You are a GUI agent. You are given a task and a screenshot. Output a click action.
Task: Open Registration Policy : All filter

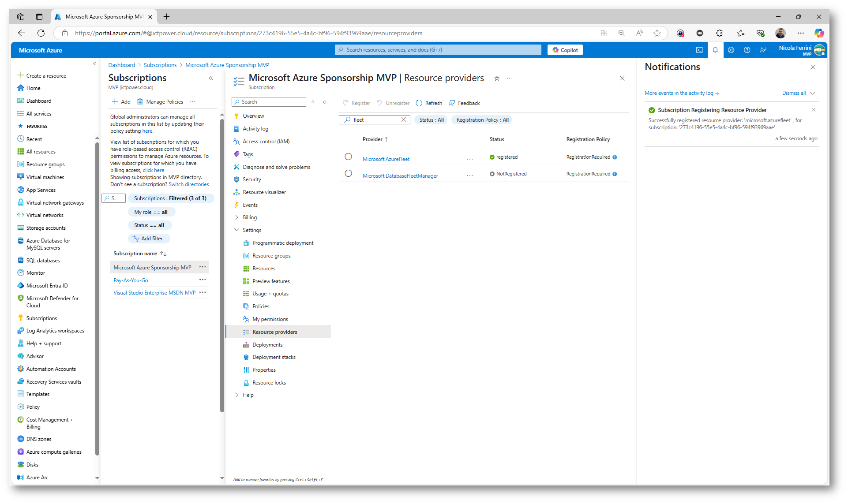point(482,119)
